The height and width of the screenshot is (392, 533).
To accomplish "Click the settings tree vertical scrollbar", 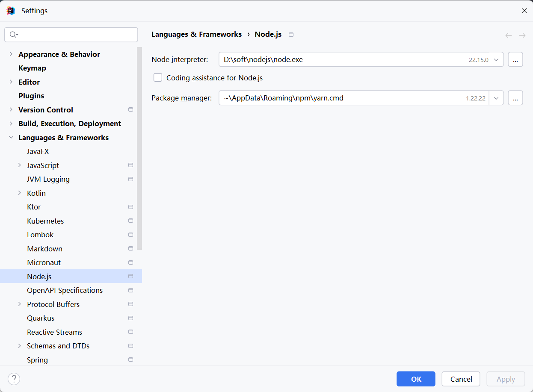I will (x=139, y=148).
